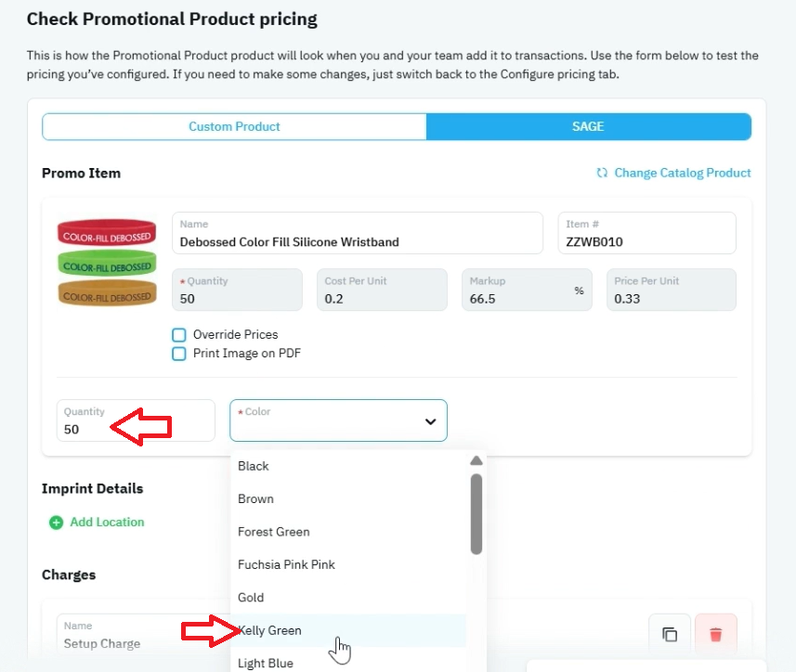Click the refresh icon beside Change Catalog Product
Viewport: 796px width, 672px height.
pyautogui.click(x=602, y=173)
